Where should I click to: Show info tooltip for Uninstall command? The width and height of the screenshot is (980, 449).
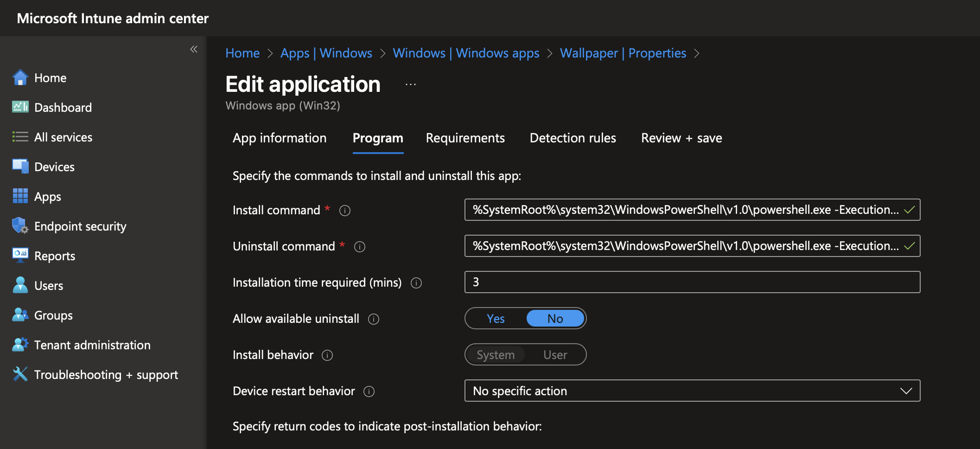pyautogui.click(x=360, y=247)
